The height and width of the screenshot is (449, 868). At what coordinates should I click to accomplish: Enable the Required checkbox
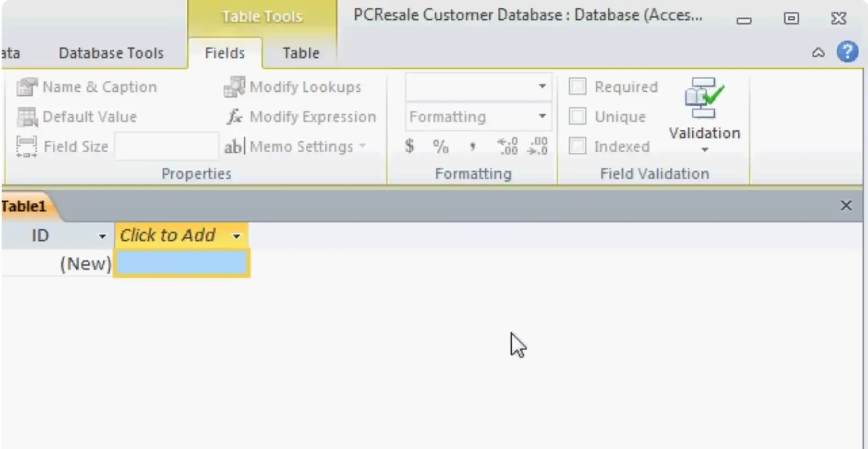click(577, 87)
